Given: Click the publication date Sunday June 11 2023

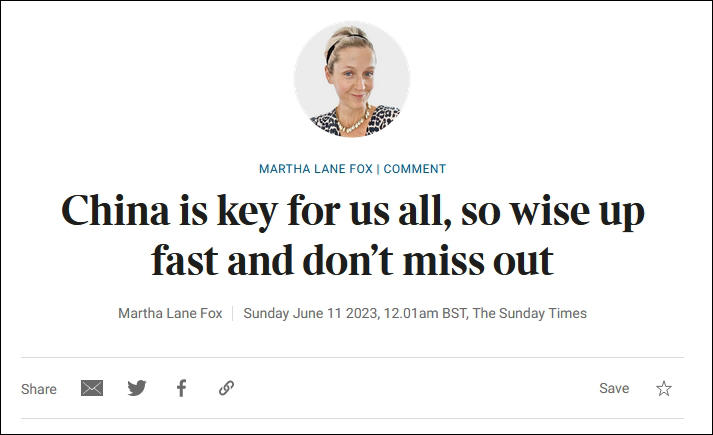Looking at the screenshot, I should point(310,313).
